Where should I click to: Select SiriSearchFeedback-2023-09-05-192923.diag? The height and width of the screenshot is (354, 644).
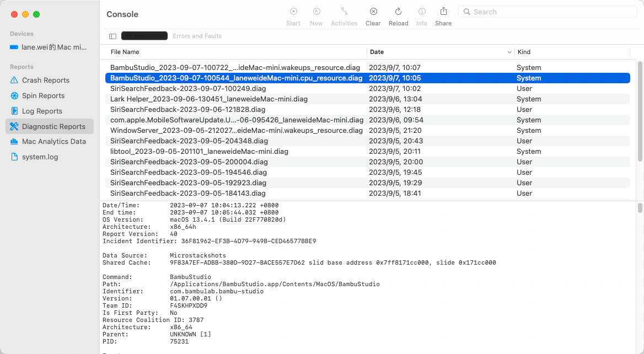click(x=368, y=183)
